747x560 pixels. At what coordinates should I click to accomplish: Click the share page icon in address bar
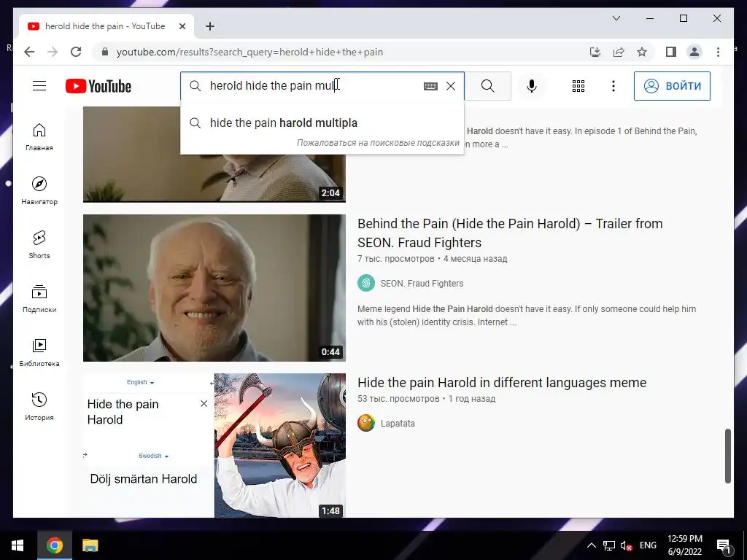coord(619,52)
